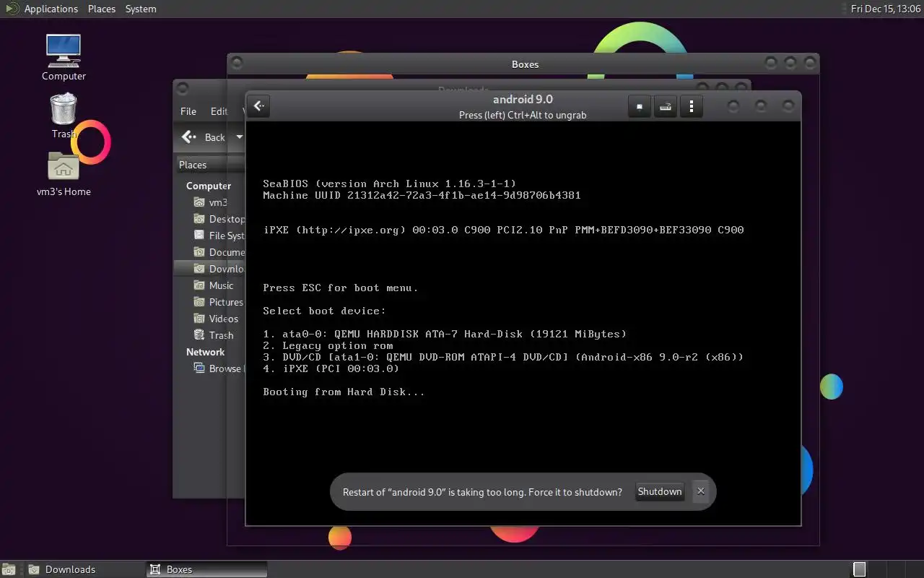The width and height of the screenshot is (924, 578).
Task: Go back to the Boxes collection view
Action: 258,106
